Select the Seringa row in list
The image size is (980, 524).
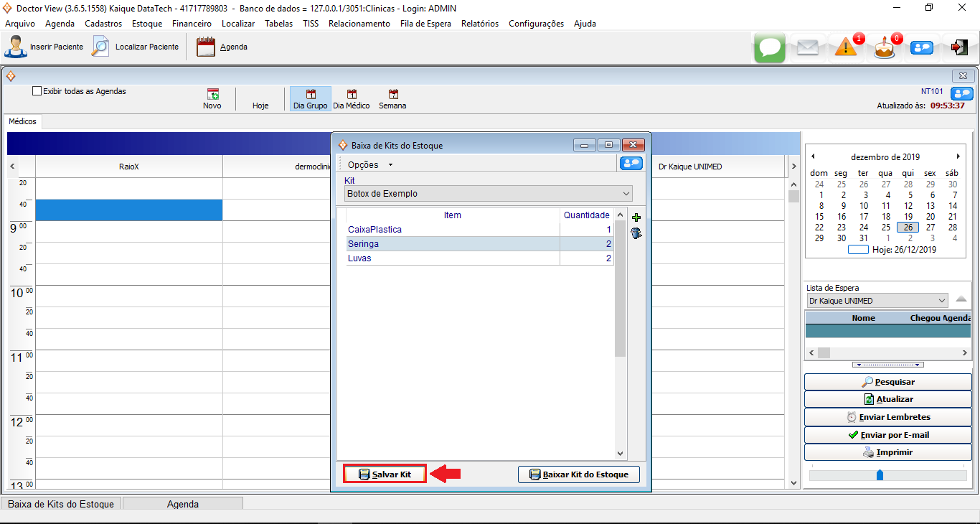point(452,244)
